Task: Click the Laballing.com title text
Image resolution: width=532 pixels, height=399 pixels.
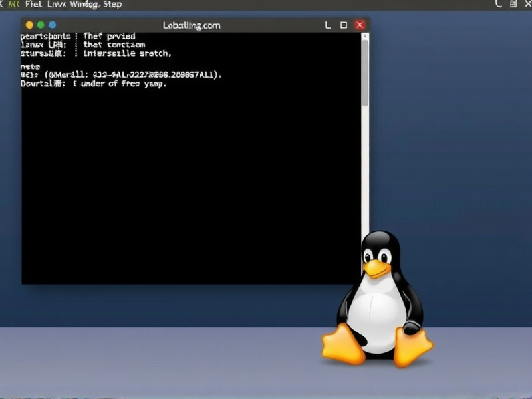Action: click(x=192, y=25)
